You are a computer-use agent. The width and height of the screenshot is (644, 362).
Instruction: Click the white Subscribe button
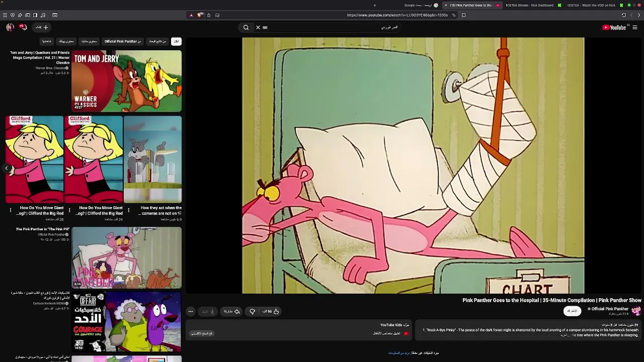coord(572,311)
